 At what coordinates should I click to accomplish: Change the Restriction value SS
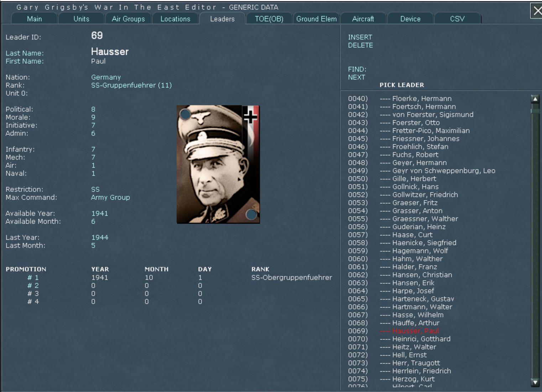coord(95,189)
